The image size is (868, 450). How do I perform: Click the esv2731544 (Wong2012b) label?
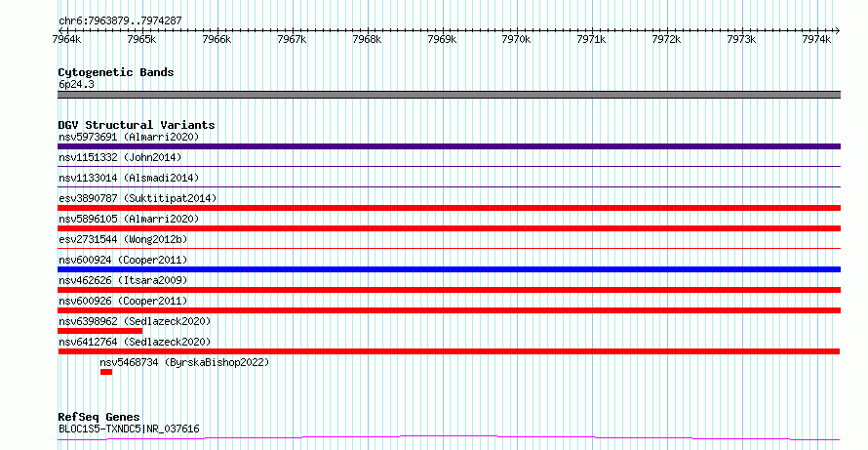[123, 239]
